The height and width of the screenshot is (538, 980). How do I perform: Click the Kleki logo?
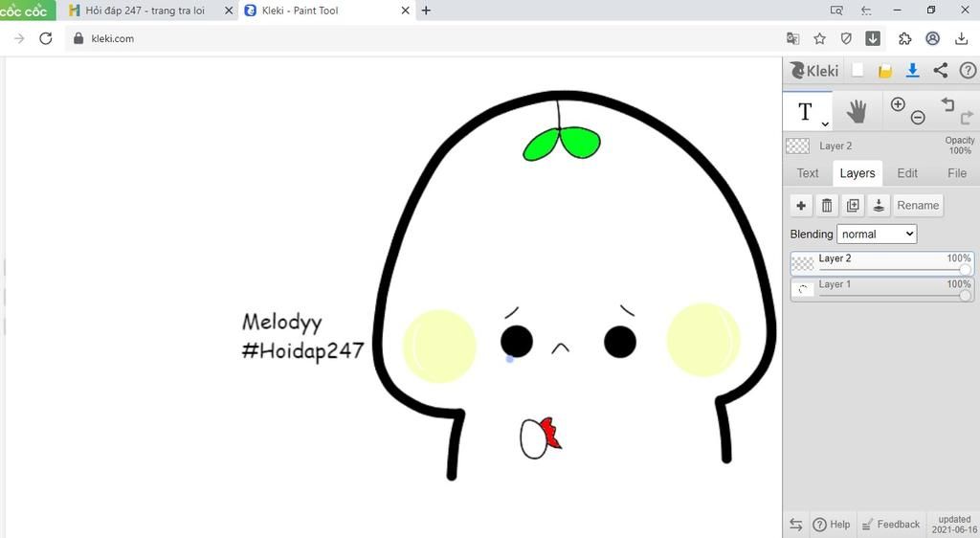click(813, 71)
